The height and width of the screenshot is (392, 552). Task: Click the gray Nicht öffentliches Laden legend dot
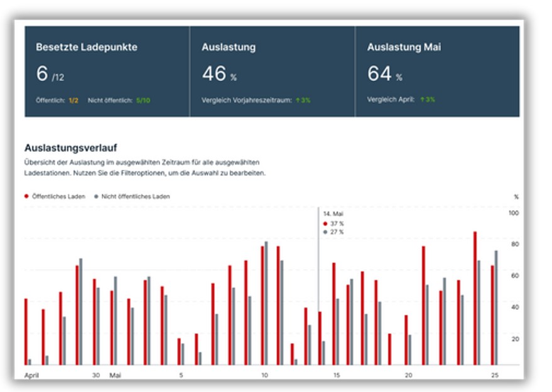click(97, 196)
